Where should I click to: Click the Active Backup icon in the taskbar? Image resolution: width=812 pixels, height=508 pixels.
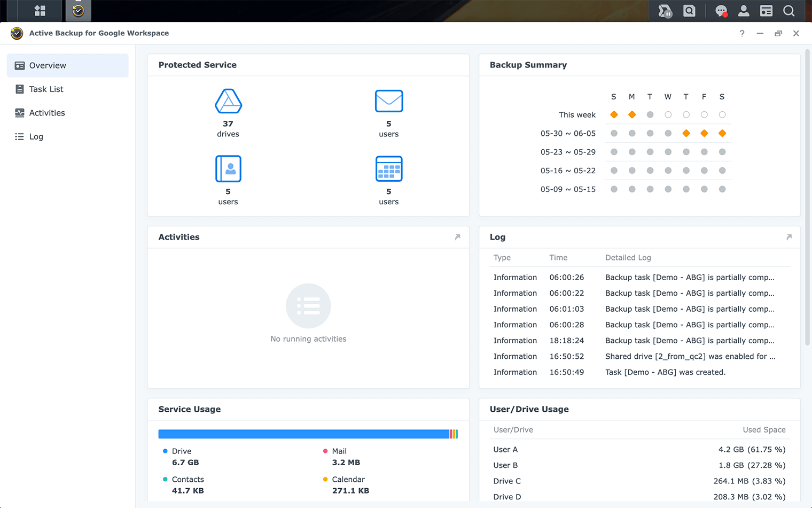(78, 11)
